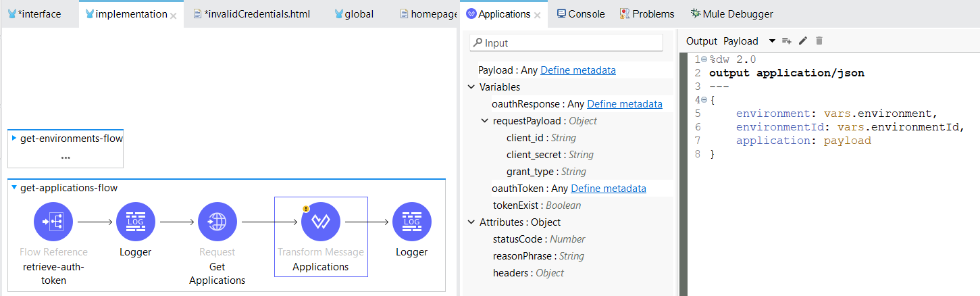Open the Mule Debugger view

pyautogui.click(x=732, y=14)
